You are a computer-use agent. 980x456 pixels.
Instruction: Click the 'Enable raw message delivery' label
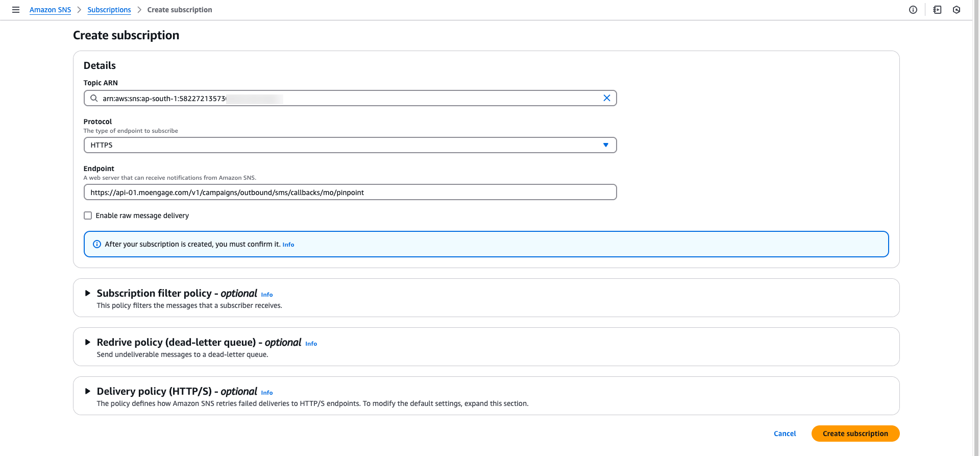pos(142,215)
